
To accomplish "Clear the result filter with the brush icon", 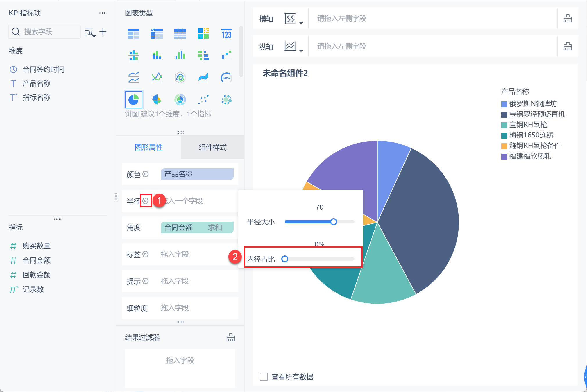I will point(231,337).
